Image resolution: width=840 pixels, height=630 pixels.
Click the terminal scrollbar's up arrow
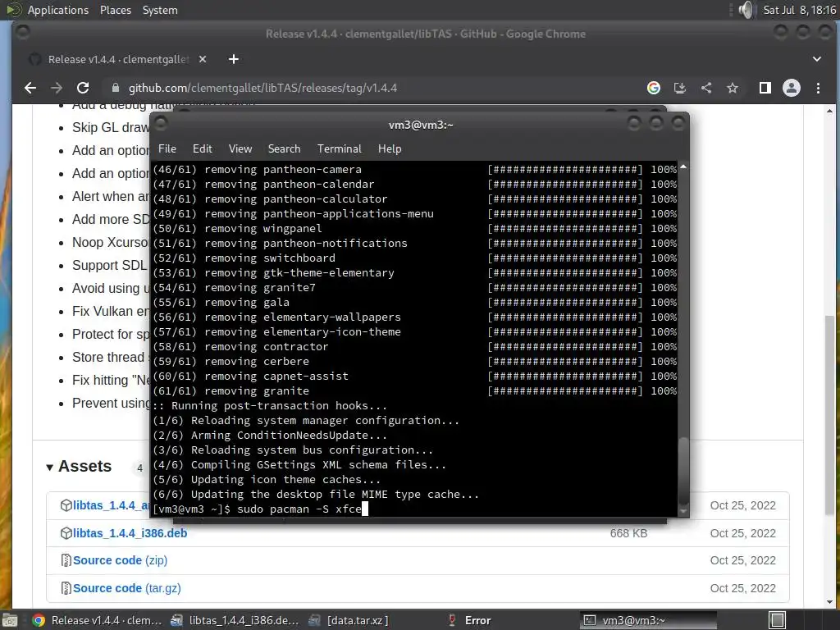(683, 167)
